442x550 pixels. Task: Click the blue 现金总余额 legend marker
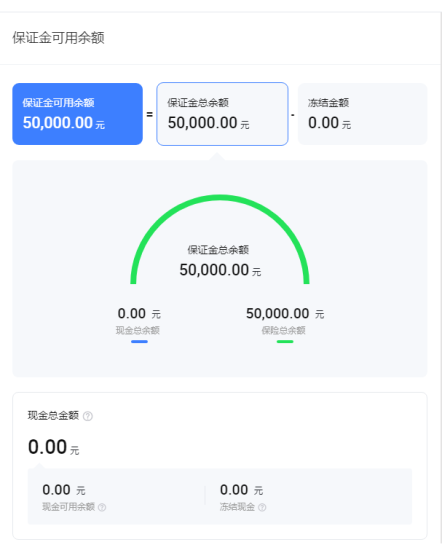click(x=139, y=342)
